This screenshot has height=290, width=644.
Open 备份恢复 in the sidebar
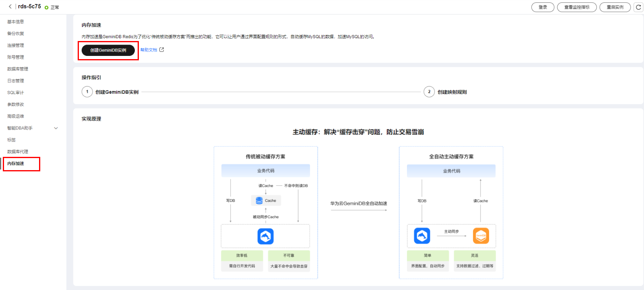click(x=16, y=33)
